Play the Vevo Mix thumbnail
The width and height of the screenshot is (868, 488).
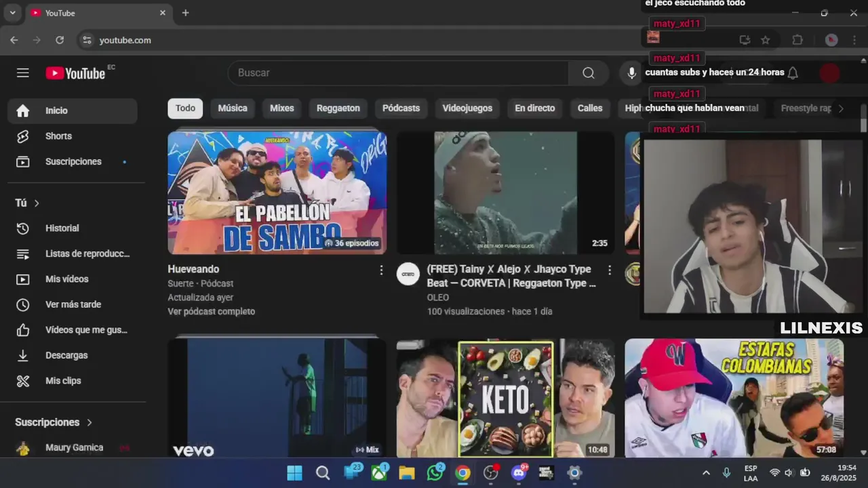[x=277, y=399]
